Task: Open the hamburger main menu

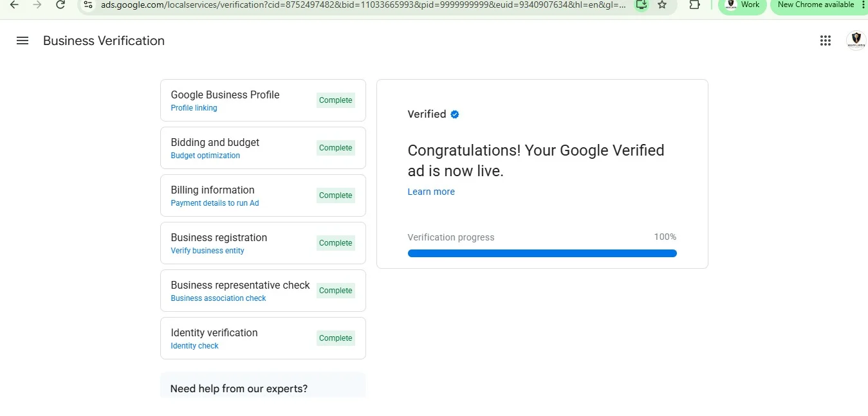Action: 23,41
